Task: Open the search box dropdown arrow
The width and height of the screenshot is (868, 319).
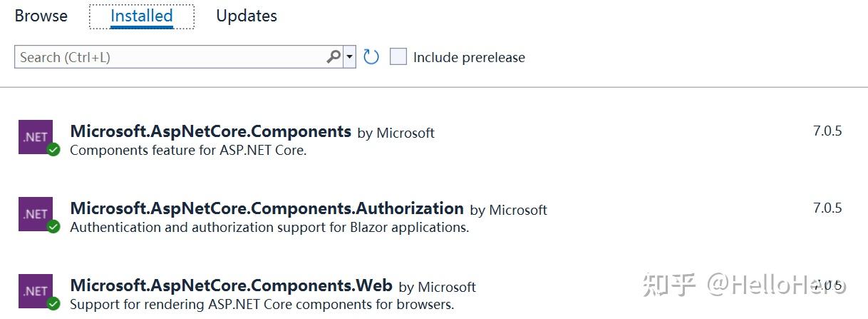Action: click(349, 57)
